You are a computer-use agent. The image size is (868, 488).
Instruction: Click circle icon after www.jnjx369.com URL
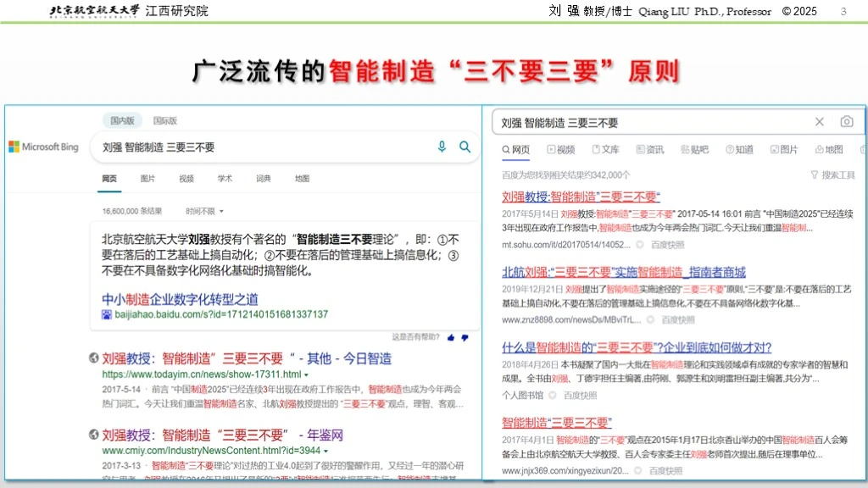point(637,471)
